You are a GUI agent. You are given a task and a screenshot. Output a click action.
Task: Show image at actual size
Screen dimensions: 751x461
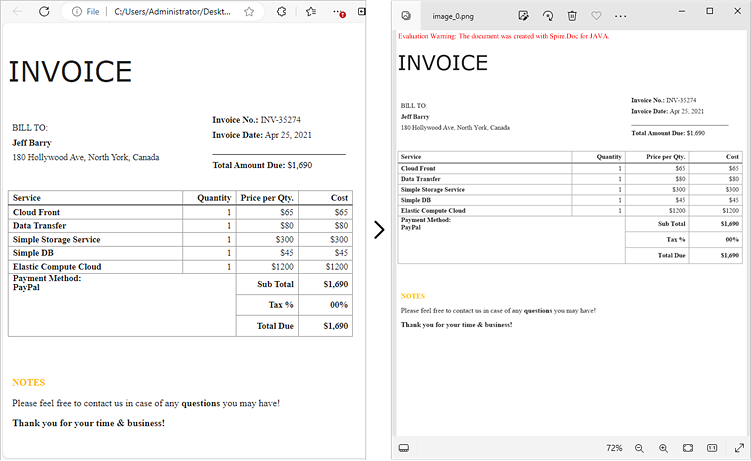(712, 448)
